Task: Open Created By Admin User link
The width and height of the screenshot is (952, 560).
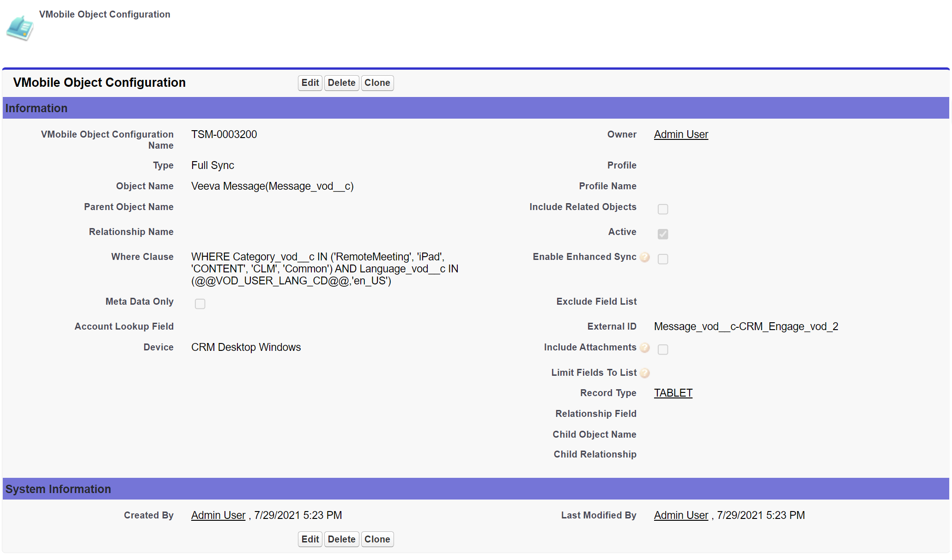Action: (218, 515)
